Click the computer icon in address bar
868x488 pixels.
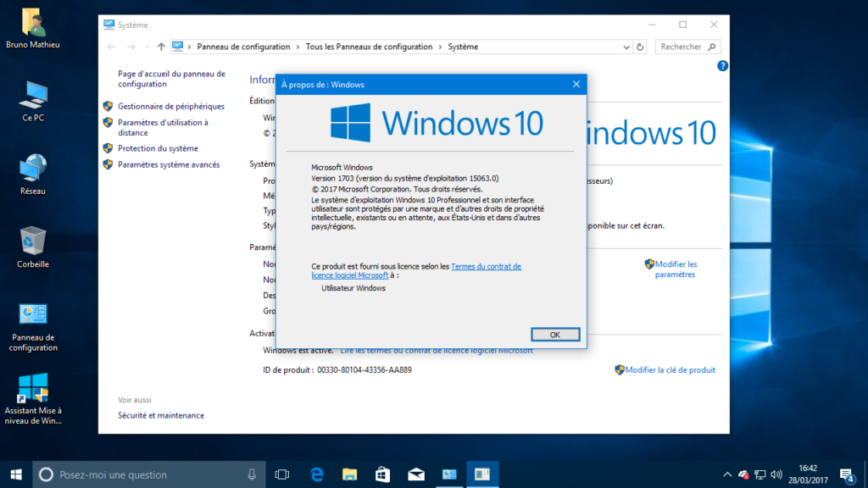177,47
